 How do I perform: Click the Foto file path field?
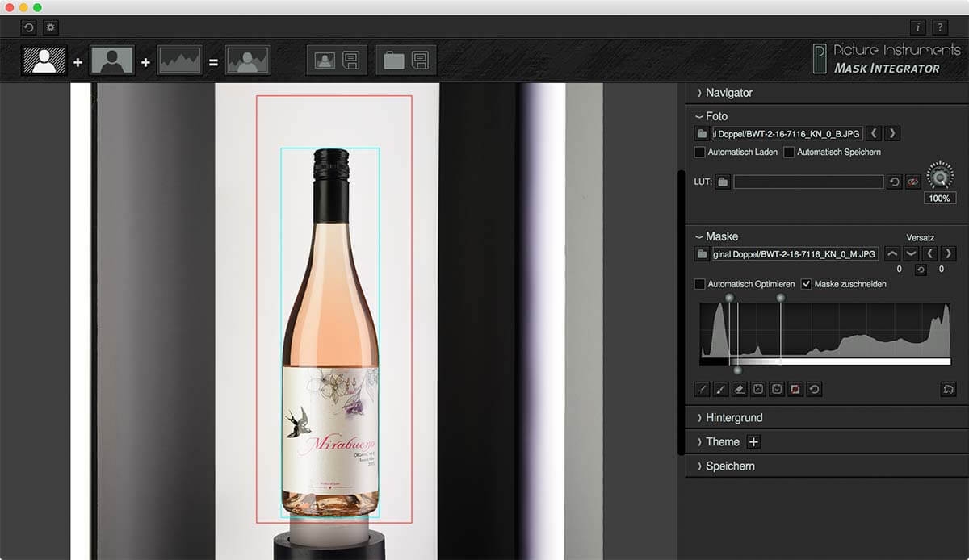coord(787,133)
